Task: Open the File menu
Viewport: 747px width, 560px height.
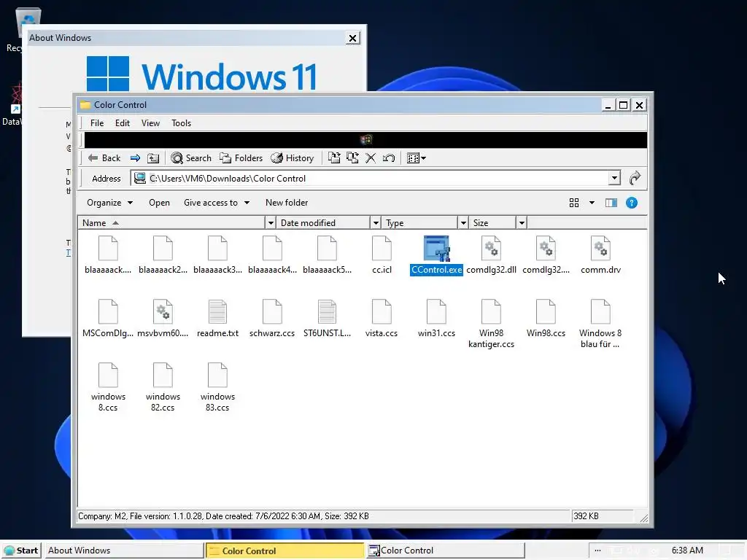Action: tap(97, 122)
